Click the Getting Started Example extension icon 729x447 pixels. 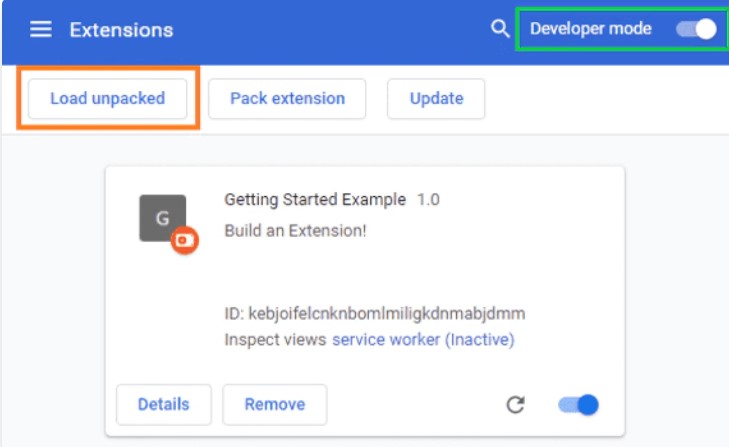163,218
